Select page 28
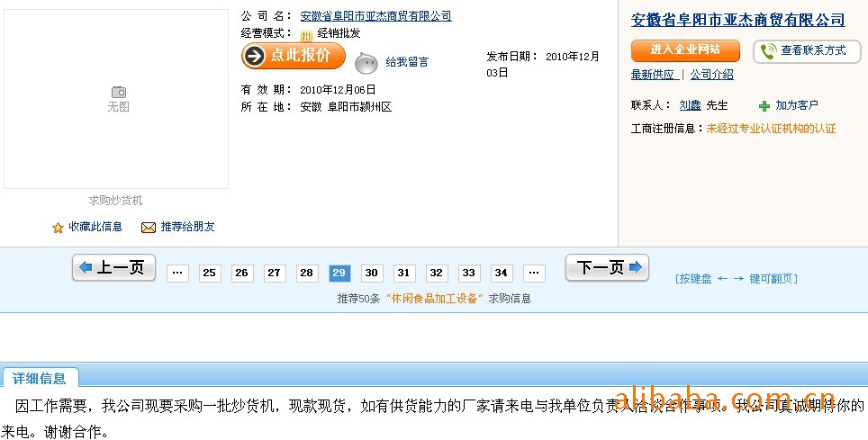 tap(307, 273)
